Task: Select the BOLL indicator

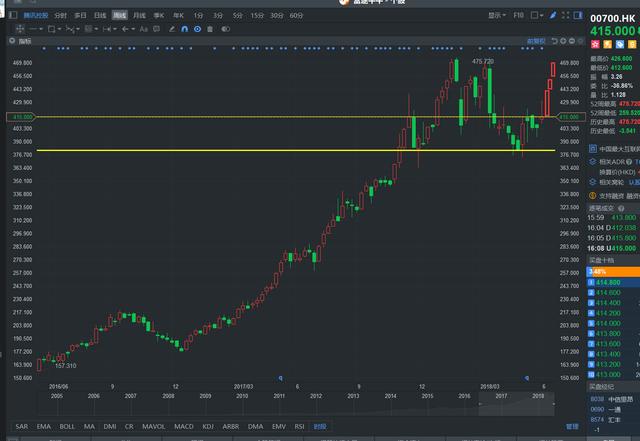Action: [x=67, y=426]
